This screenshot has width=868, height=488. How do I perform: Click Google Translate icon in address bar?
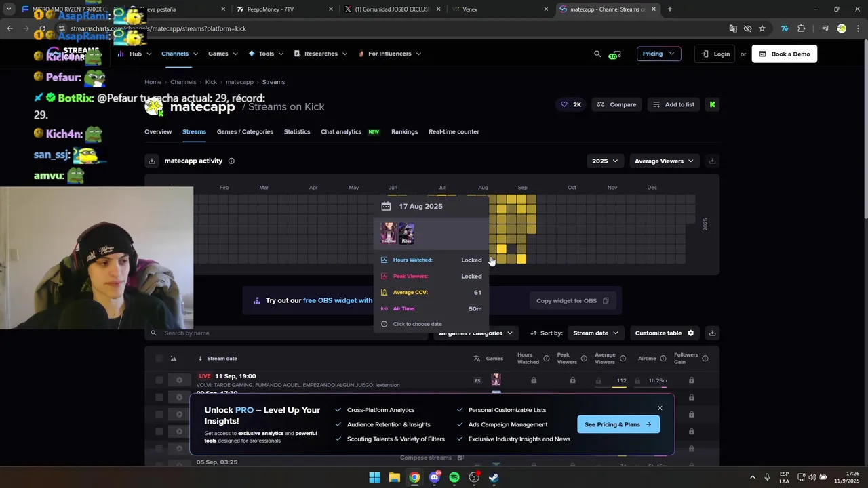(x=733, y=28)
